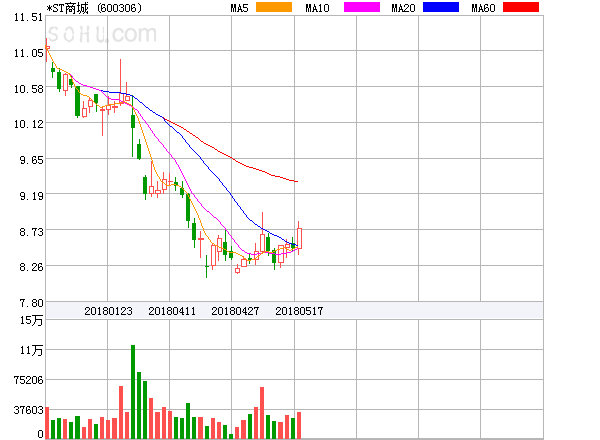
Task: Click the 9.19 price axis label
Action: click(x=31, y=196)
